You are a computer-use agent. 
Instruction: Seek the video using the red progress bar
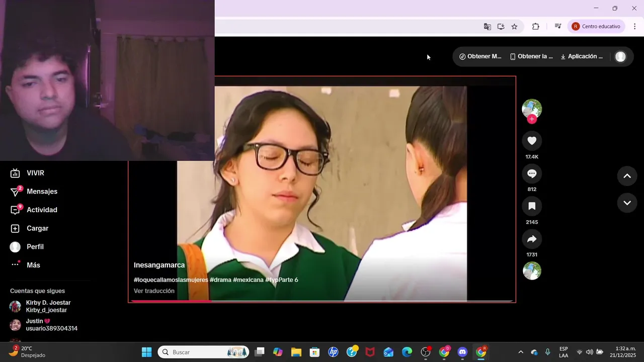click(322, 301)
